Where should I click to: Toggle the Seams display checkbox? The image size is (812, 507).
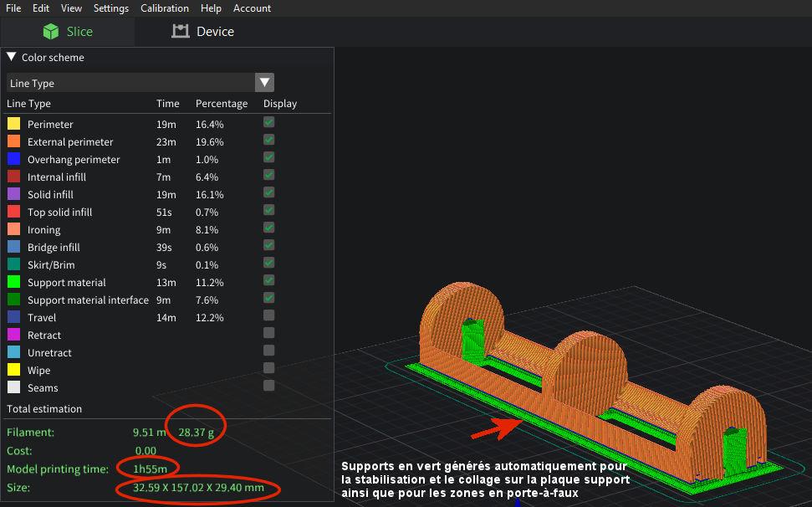coord(268,386)
